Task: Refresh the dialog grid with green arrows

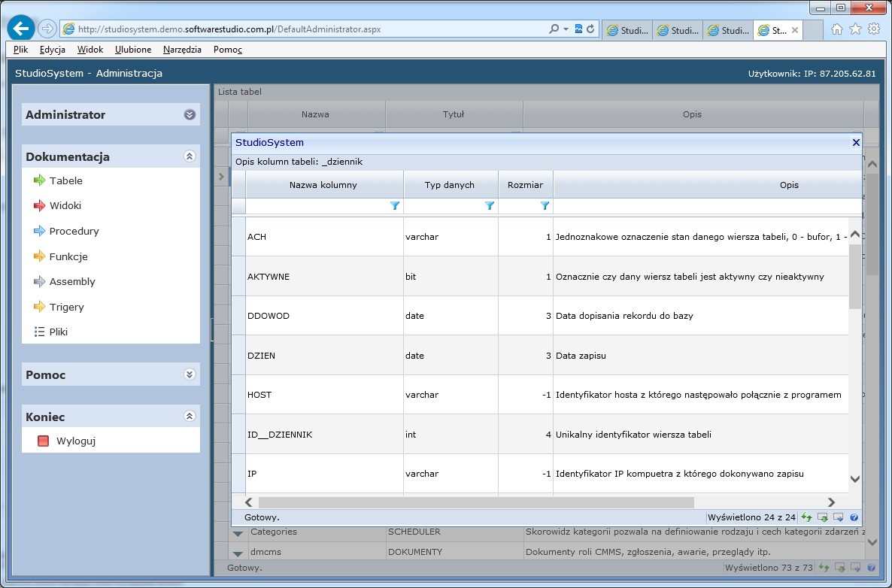Action: click(x=807, y=517)
